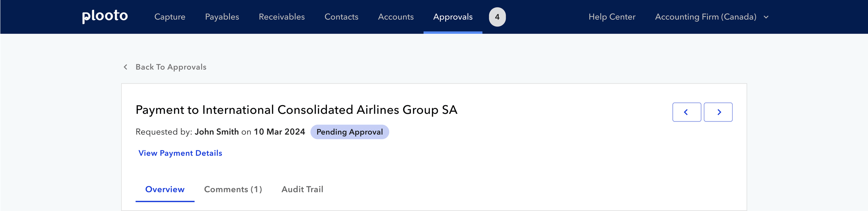This screenshot has width=868, height=211.
Task: Switch to the Comments (1) tab
Action: point(233,189)
